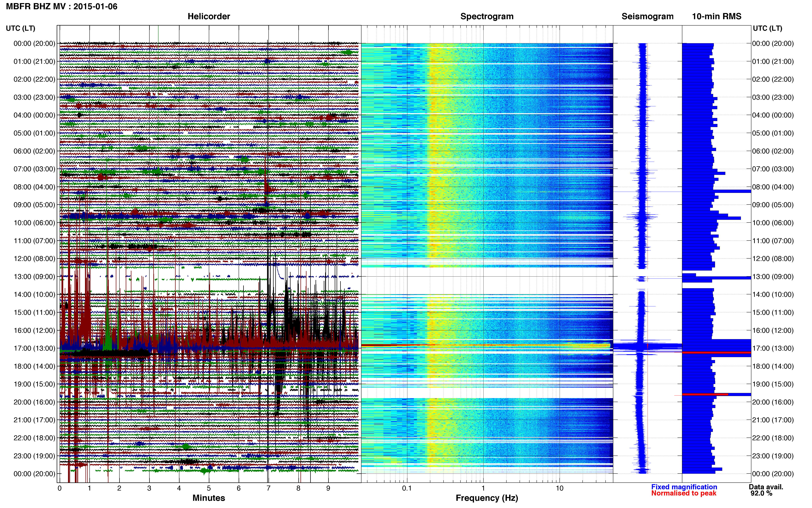Screen dimensions: 812x508
Task: Click the left-axis '08:00 (04:00)' time label
Action: (34, 187)
